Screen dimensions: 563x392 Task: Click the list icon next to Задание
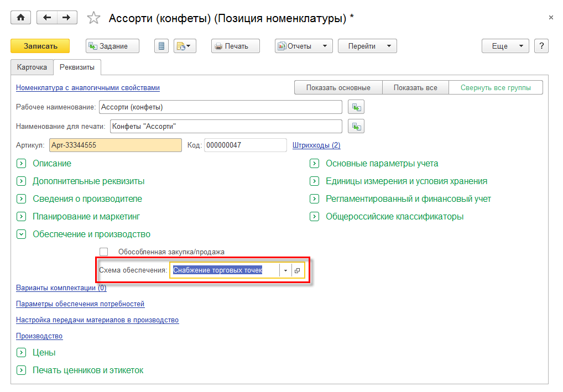161,46
